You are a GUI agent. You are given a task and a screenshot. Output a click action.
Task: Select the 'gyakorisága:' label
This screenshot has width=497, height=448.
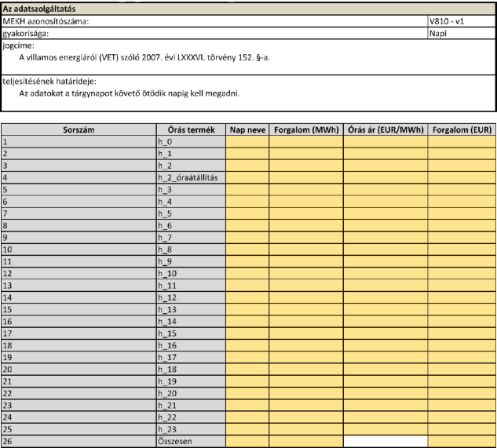click(26, 33)
